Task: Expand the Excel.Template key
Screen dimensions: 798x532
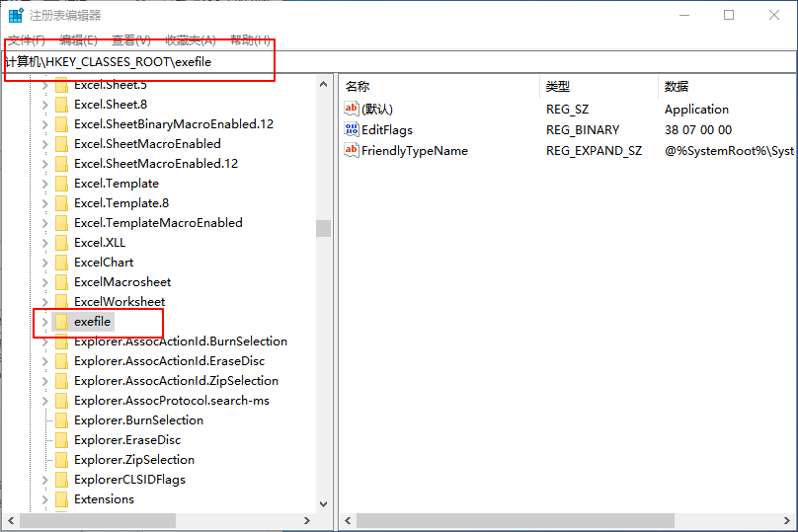Action: [x=44, y=184]
